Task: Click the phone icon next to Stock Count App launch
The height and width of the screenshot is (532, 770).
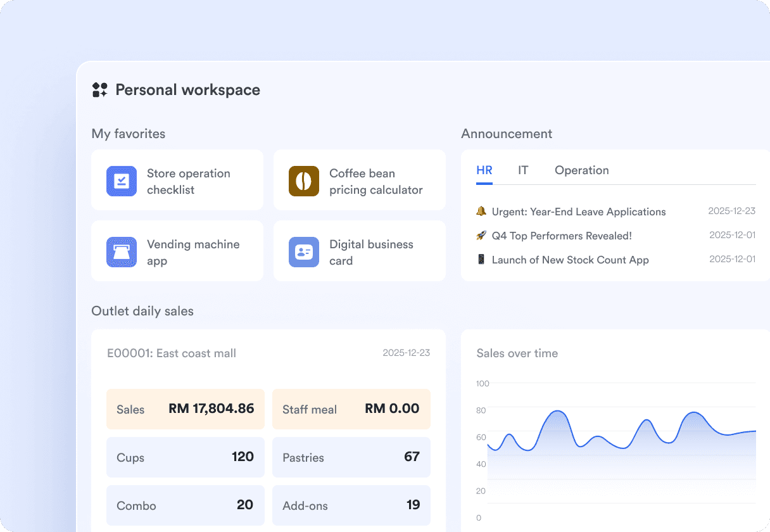Action: click(482, 260)
